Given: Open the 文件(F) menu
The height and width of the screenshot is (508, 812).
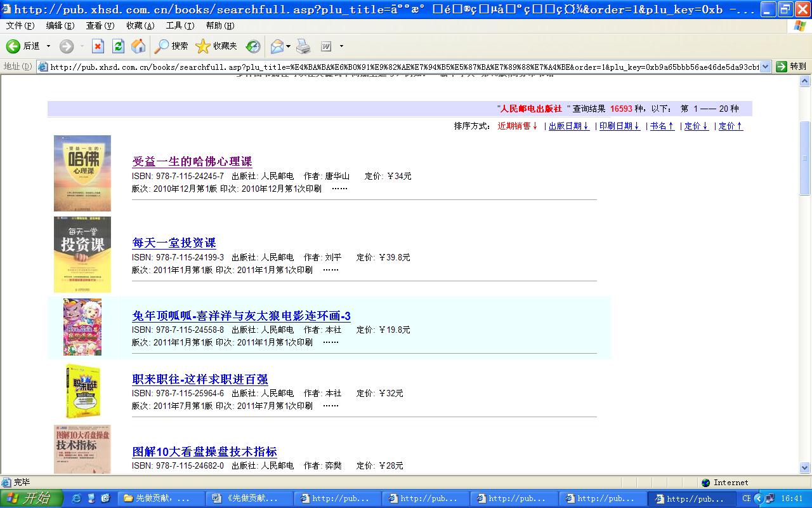Looking at the screenshot, I should [x=20, y=25].
